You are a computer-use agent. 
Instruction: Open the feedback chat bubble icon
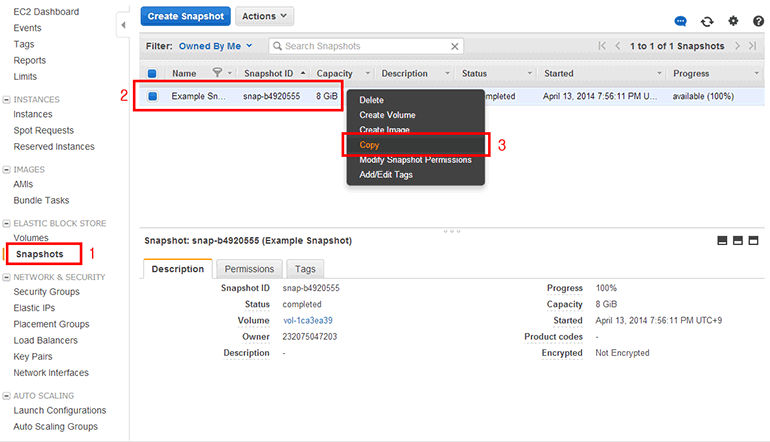681,21
